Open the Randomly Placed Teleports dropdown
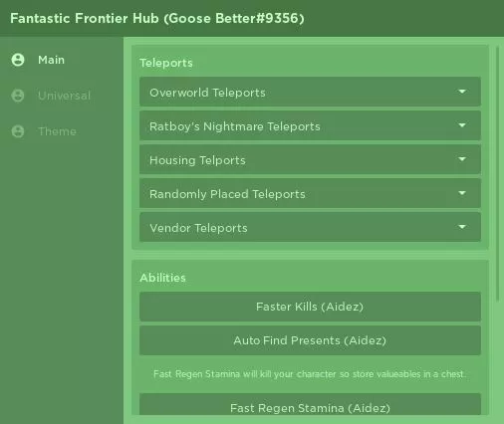The width and height of the screenshot is (504, 424). pos(310,193)
